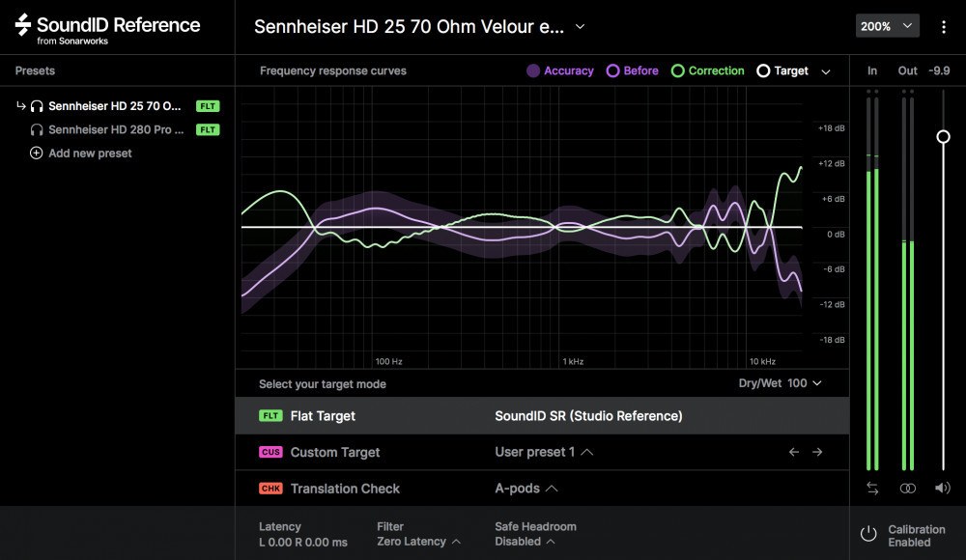
Task: Click the +18 dB axis label
Action: click(831, 128)
